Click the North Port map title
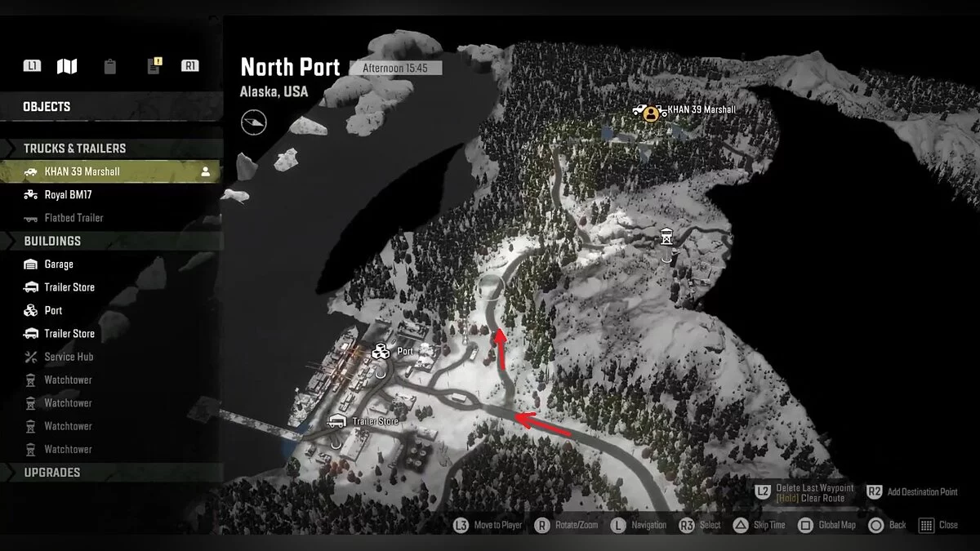Screen dimensions: 980x551 [290, 68]
